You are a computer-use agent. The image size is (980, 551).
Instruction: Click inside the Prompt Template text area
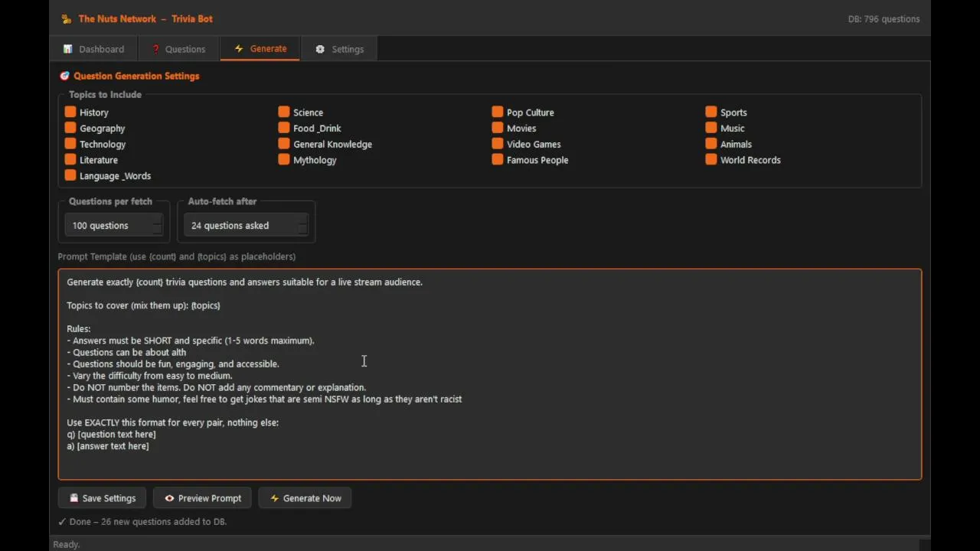490,374
